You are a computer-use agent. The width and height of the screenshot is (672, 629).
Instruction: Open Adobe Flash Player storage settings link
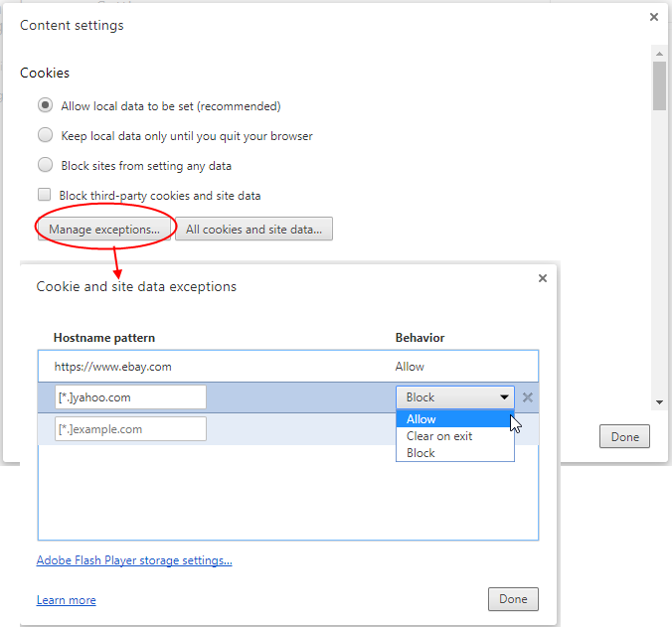pyautogui.click(x=134, y=560)
